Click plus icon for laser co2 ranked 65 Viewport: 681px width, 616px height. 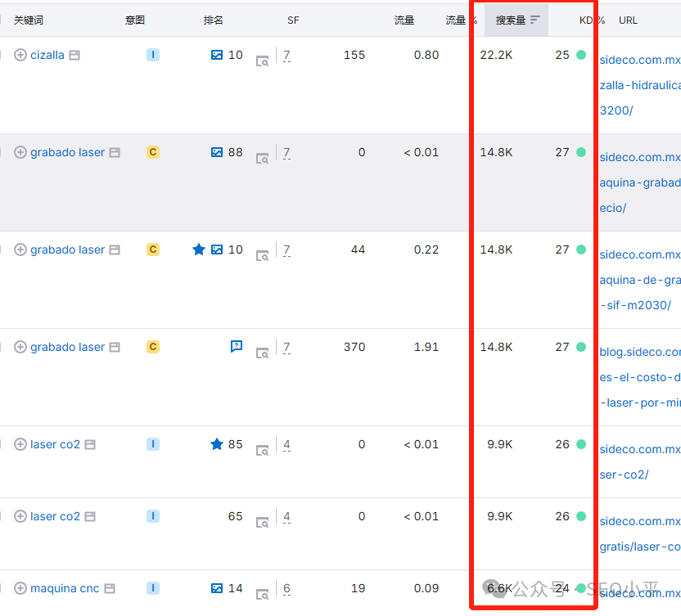tap(20, 516)
